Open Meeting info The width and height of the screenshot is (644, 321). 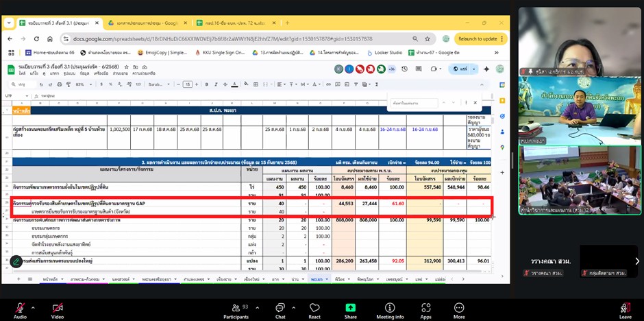[390, 308]
